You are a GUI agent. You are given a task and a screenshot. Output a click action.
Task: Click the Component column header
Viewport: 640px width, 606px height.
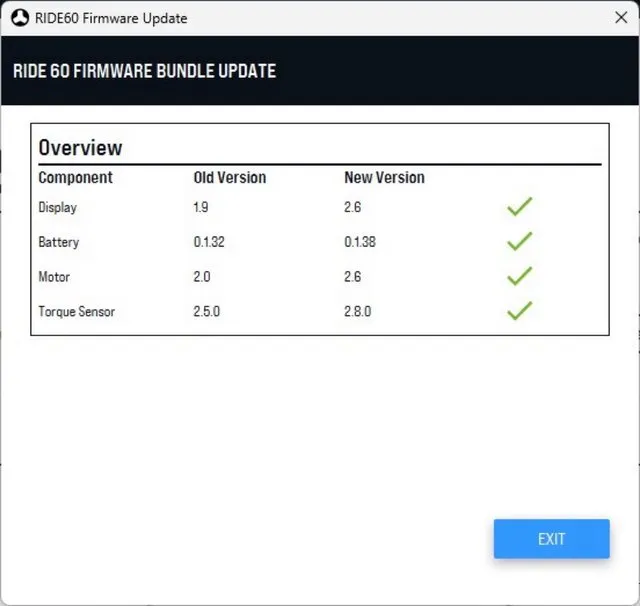(76, 178)
